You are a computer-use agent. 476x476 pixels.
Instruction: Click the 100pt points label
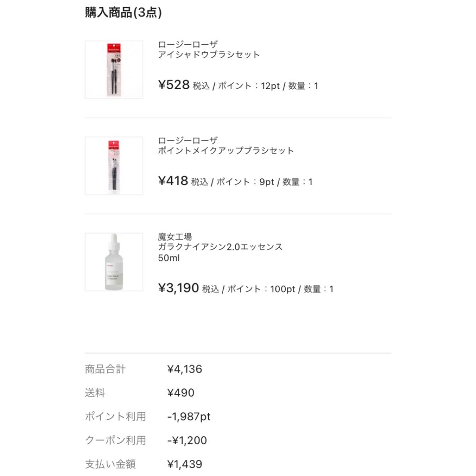coord(282,289)
